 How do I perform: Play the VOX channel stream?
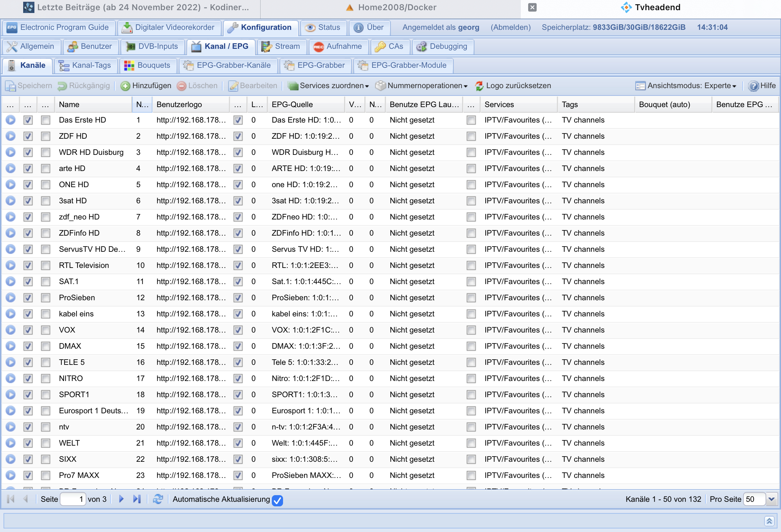(x=11, y=330)
